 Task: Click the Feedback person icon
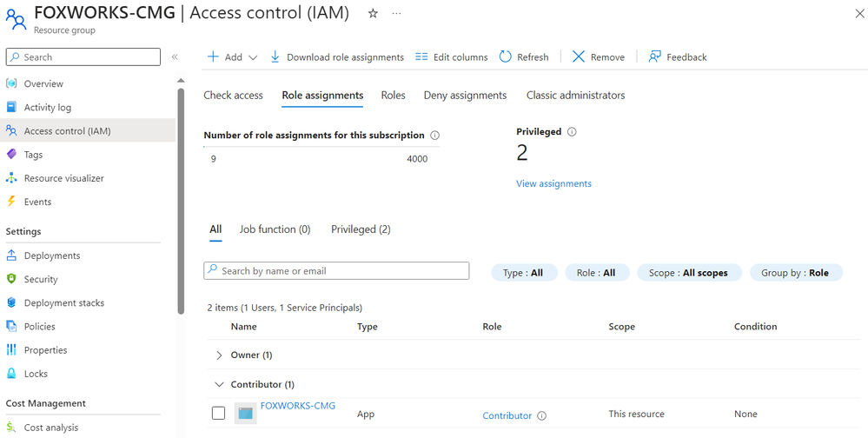(655, 56)
